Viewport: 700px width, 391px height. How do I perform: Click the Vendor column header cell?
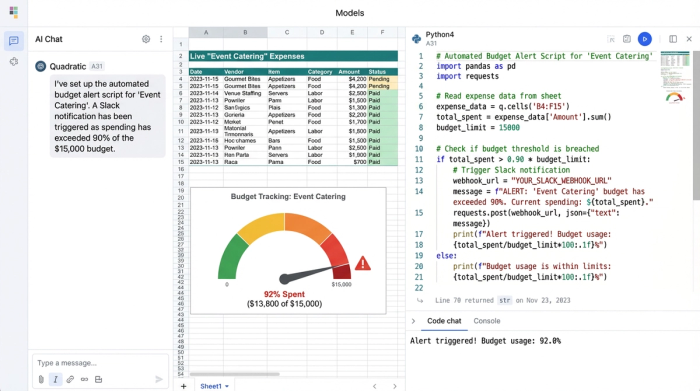pyautogui.click(x=245, y=71)
